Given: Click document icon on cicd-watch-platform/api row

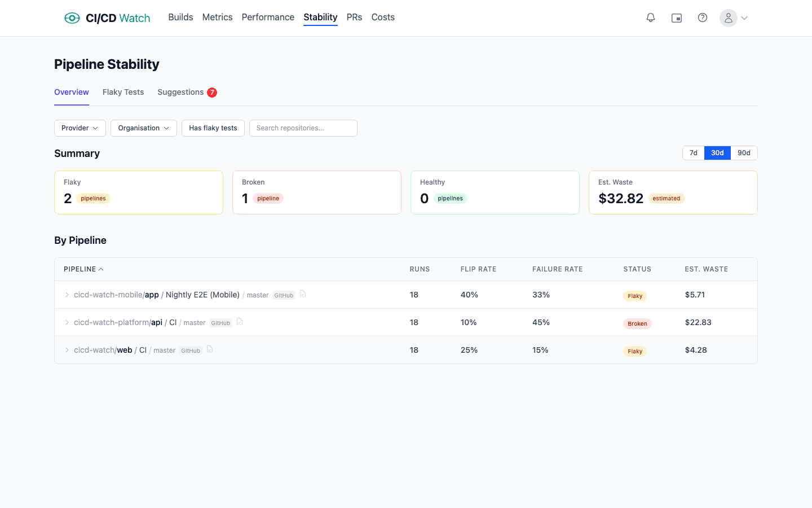Looking at the screenshot, I should click(240, 321).
